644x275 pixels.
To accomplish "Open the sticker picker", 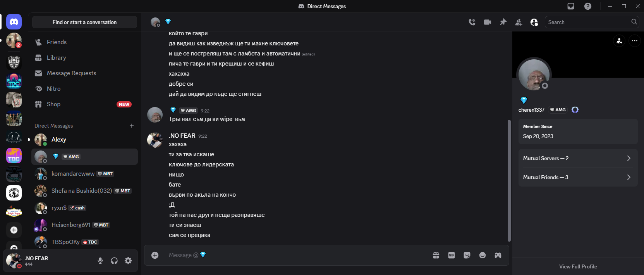I will pyautogui.click(x=467, y=255).
